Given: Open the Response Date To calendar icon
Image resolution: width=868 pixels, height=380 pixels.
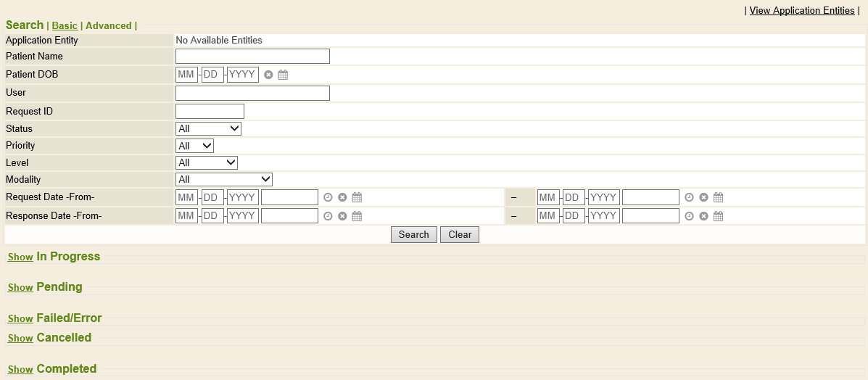Looking at the screenshot, I should [x=718, y=216].
